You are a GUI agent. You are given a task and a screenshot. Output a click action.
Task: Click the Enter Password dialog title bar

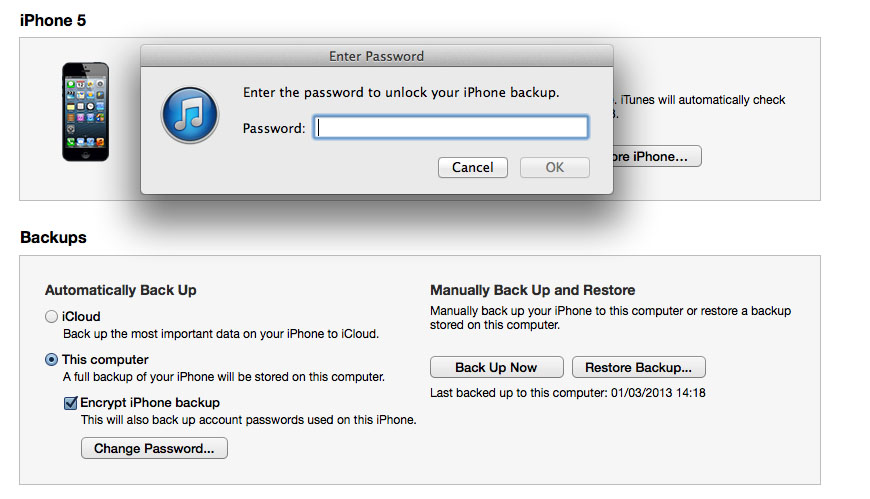(x=377, y=56)
